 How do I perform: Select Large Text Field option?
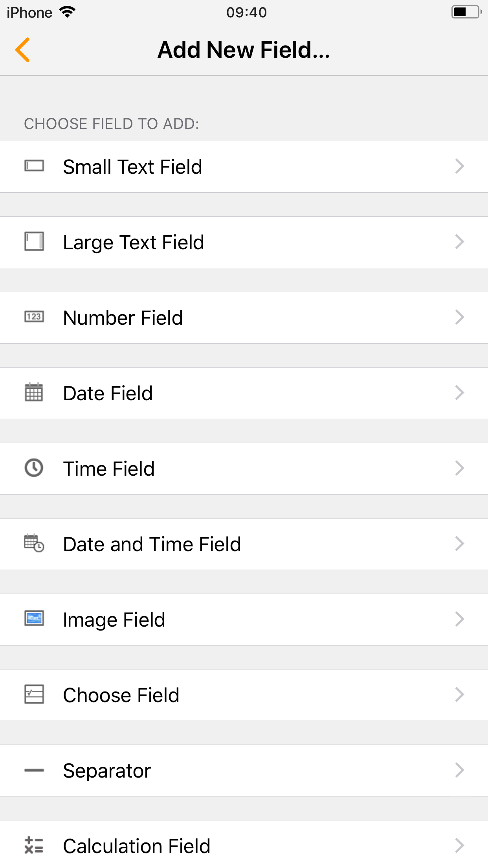pos(134,242)
